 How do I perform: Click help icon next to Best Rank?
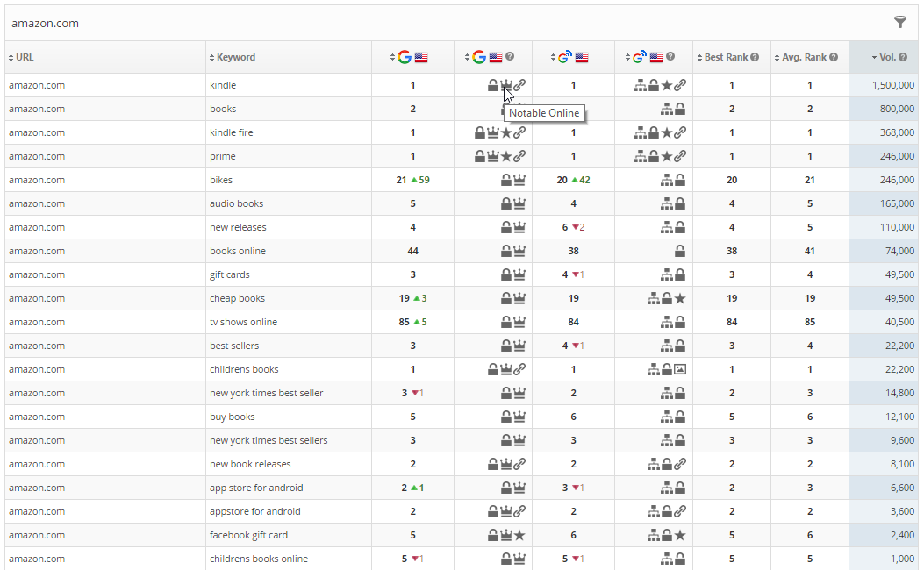pyautogui.click(x=755, y=57)
